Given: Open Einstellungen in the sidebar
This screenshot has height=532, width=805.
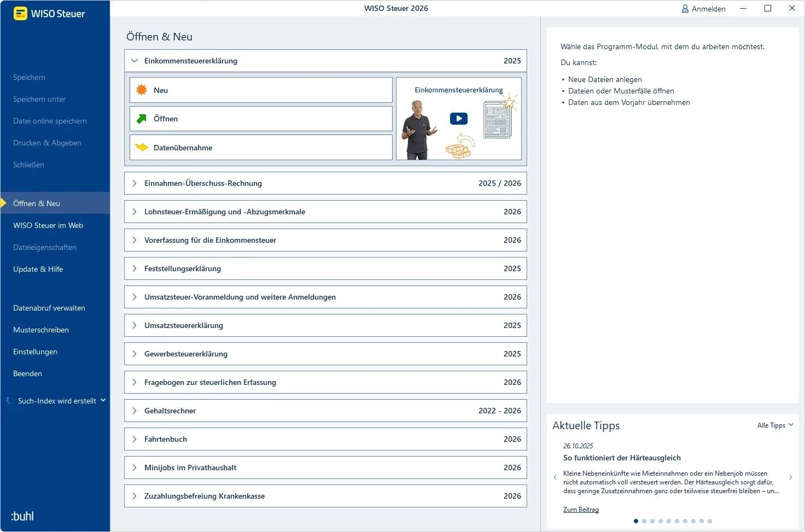Looking at the screenshot, I should 35,352.
